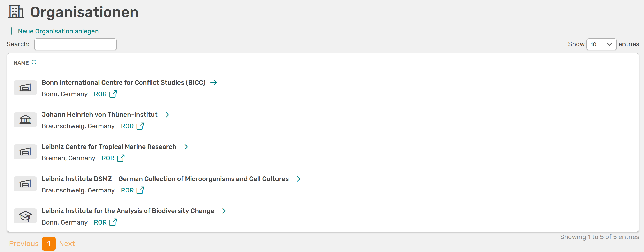Click chevron arrow in the entries selector
This screenshot has height=252, width=644.
[609, 44]
